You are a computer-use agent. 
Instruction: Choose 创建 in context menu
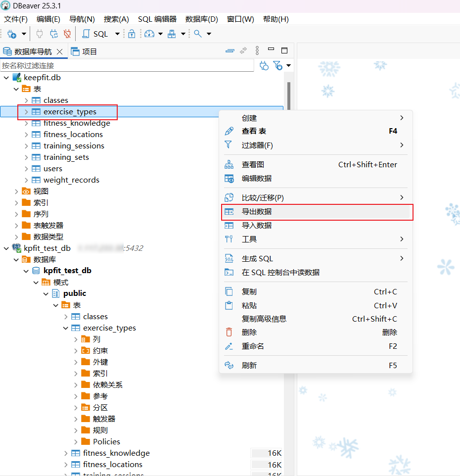tap(316, 118)
